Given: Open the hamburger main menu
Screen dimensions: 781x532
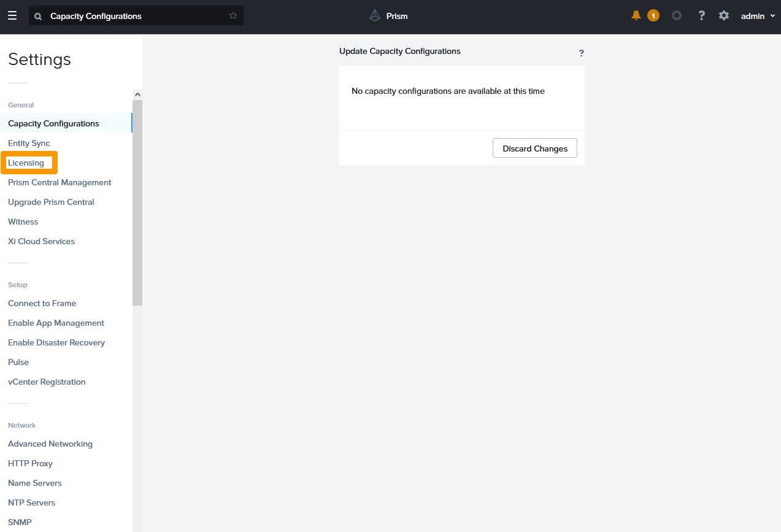Looking at the screenshot, I should (x=12, y=16).
